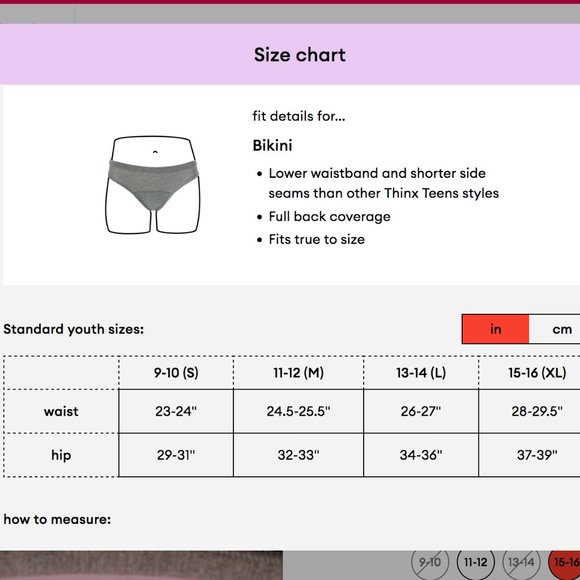Click the 'how to measure:' heading

coord(57,519)
